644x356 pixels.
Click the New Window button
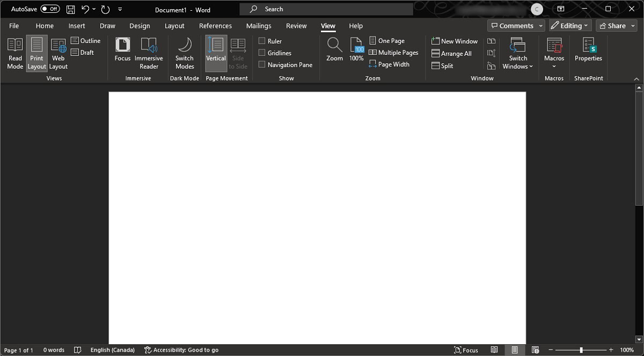point(455,41)
